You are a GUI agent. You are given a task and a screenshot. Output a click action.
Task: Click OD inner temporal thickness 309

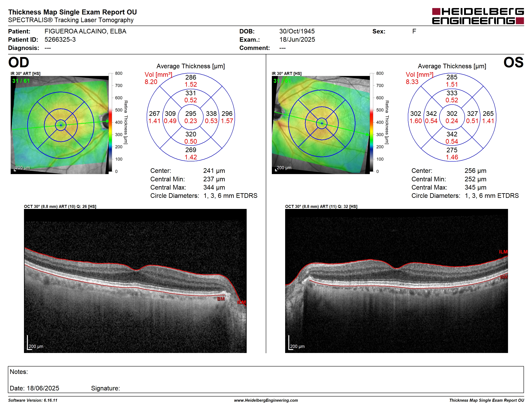pos(170,114)
